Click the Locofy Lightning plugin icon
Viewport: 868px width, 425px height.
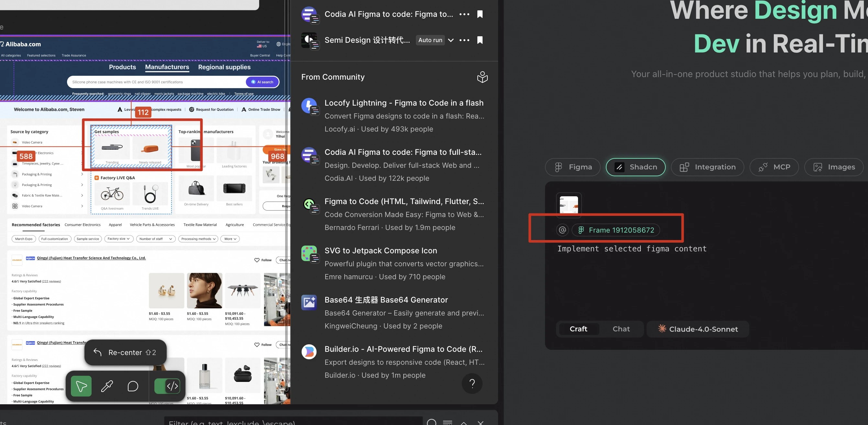click(309, 106)
